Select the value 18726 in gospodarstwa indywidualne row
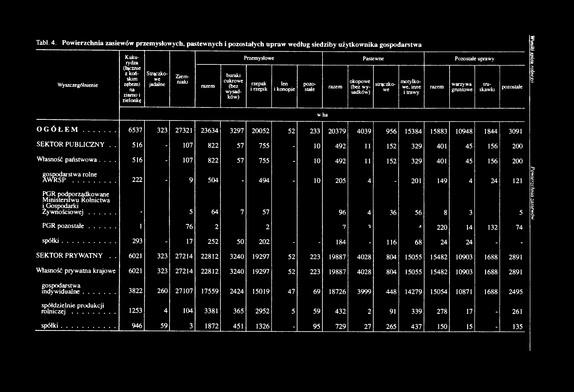This screenshot has width=574, height=392. [337, 292]
